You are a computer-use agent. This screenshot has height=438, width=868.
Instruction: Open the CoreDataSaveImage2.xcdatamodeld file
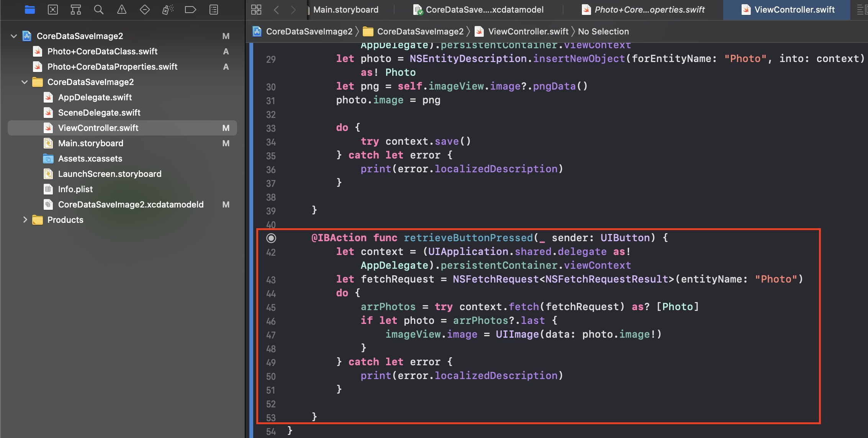pyautogui.click(x=131, y=204)
